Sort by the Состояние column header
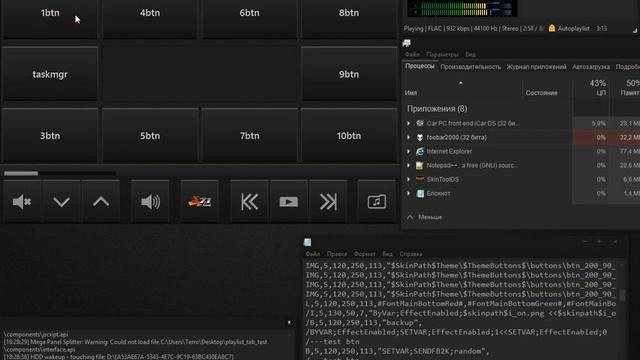 [541, 93]
